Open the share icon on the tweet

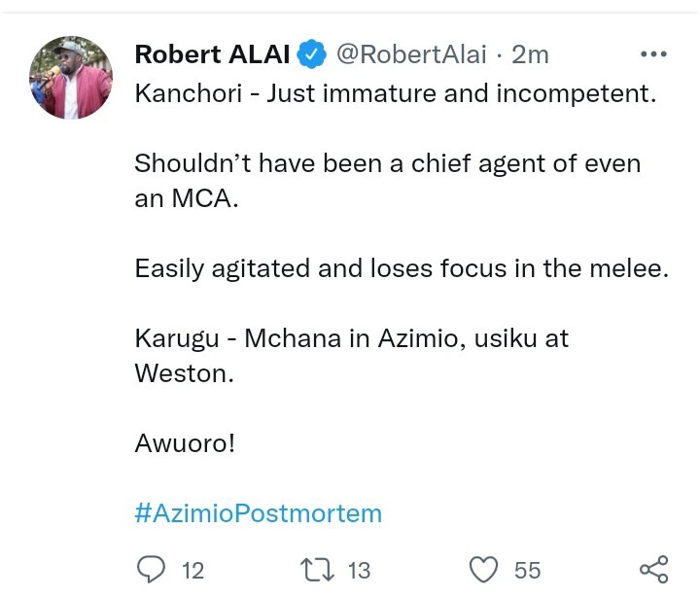(653, 569)
